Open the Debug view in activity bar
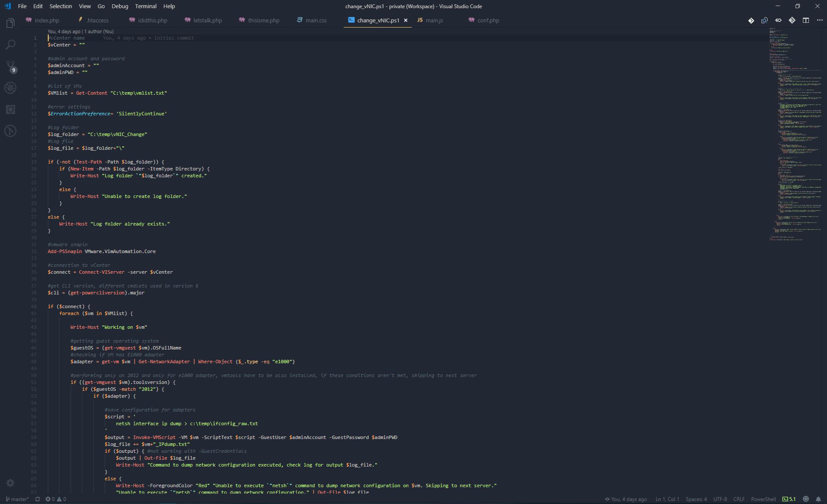 (x=10, y=88)
